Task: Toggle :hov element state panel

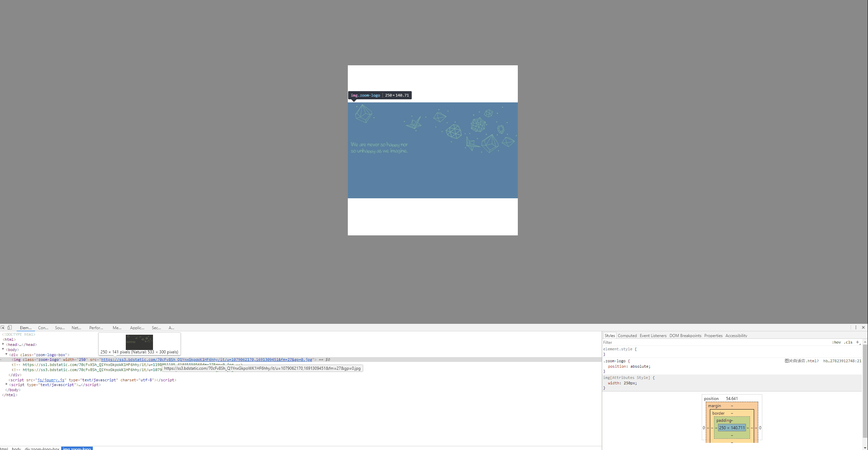Action: click(x=836, y=342)
